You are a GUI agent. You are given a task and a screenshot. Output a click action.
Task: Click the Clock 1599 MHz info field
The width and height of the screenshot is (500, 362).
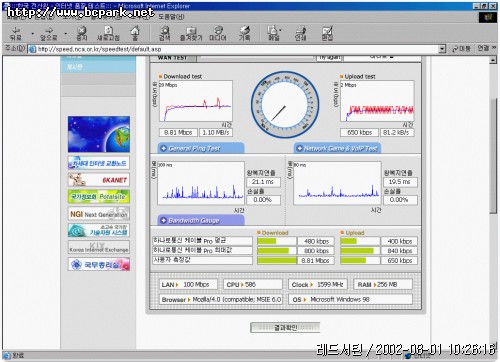(318, 284)
